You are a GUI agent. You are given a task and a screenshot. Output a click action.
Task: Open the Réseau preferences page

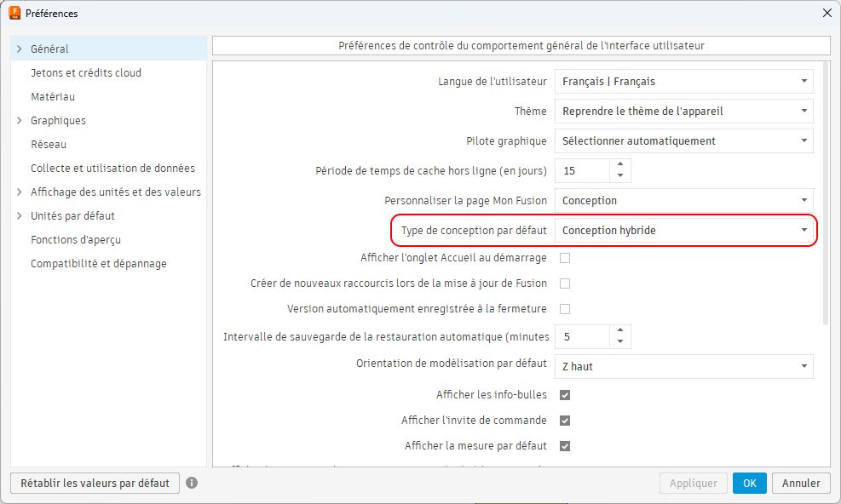49,145
